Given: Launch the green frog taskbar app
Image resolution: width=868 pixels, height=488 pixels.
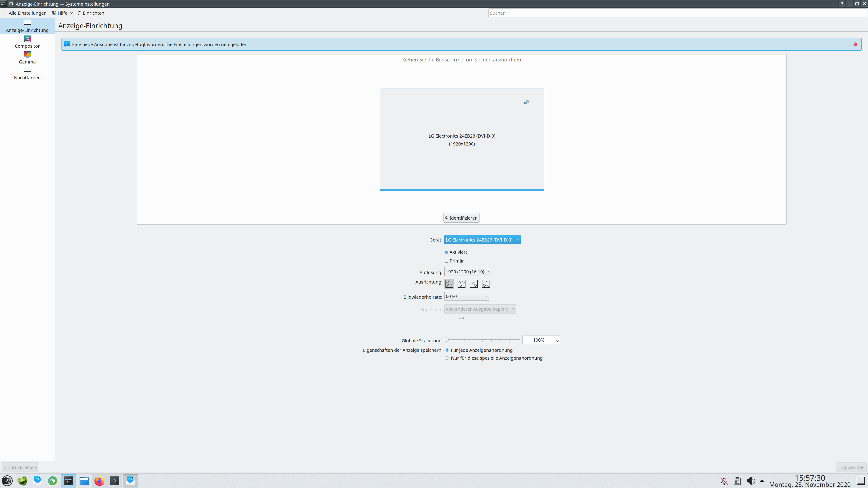Looking at the screenshot, I should 23,481.
